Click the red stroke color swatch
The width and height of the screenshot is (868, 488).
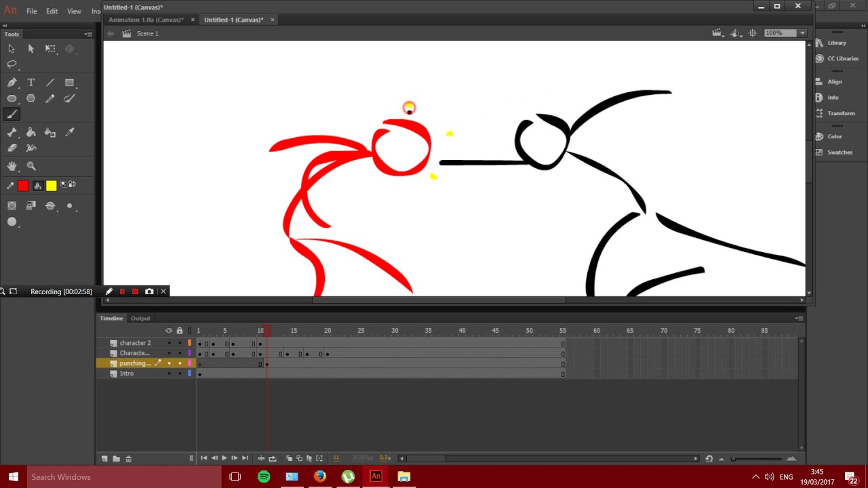point(23,186)
